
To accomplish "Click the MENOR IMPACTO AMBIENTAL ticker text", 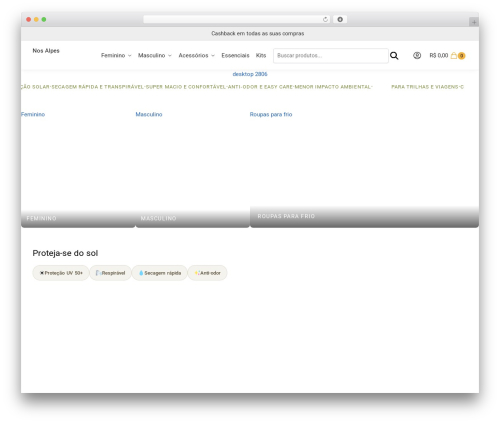I will [332, 87].
